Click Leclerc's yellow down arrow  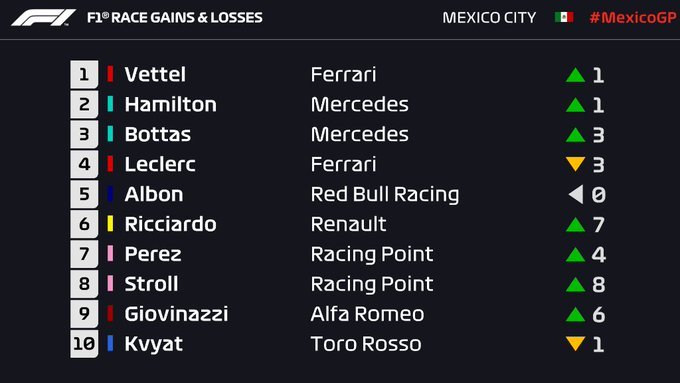pyautogui.click(x=575, y=164)
